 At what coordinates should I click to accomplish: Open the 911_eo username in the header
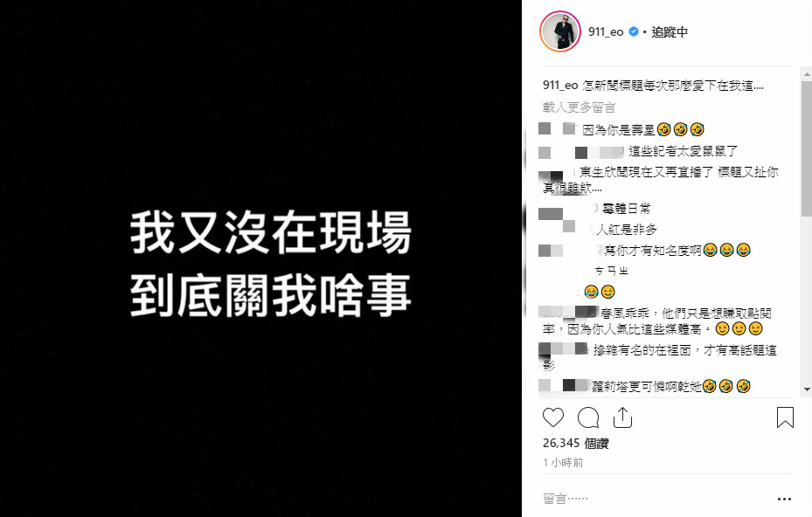point(606,32)
